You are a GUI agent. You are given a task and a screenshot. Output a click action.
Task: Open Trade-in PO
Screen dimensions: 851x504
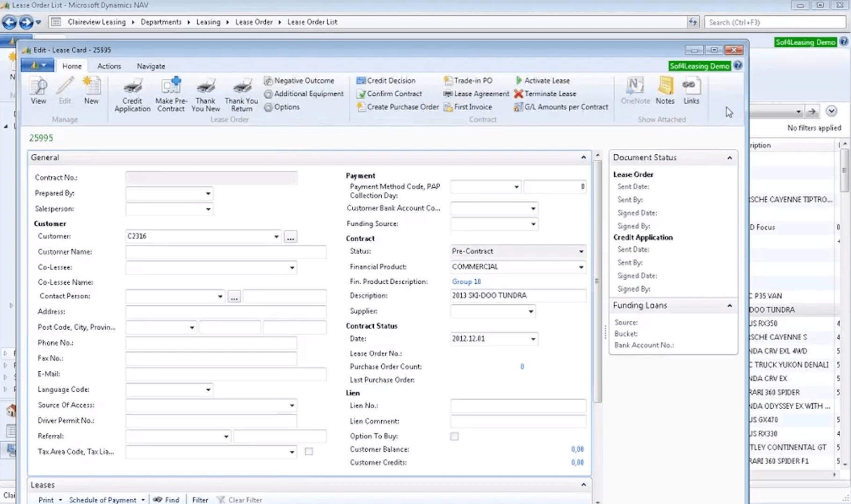pyautogui.click(x=468, y=81)
